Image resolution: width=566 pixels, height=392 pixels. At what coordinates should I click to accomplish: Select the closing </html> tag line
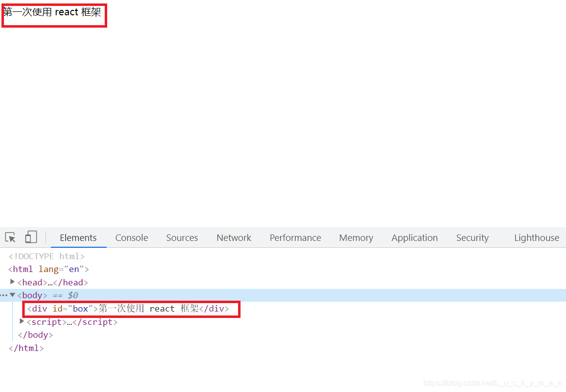pos(26,349)
